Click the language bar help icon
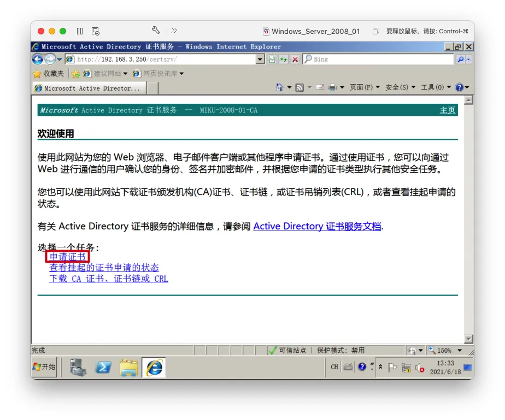Image resolution: width=505 pixels, height=420 pixels. pos(362,367)
